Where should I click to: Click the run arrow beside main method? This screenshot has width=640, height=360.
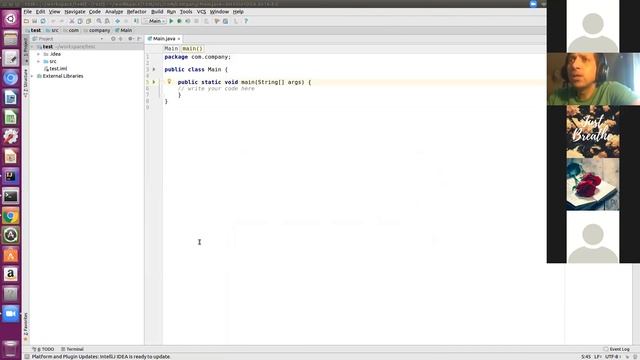154,82
